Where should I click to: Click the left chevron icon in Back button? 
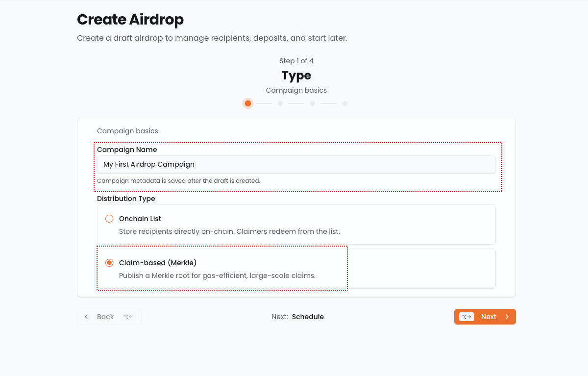[86, 317]
